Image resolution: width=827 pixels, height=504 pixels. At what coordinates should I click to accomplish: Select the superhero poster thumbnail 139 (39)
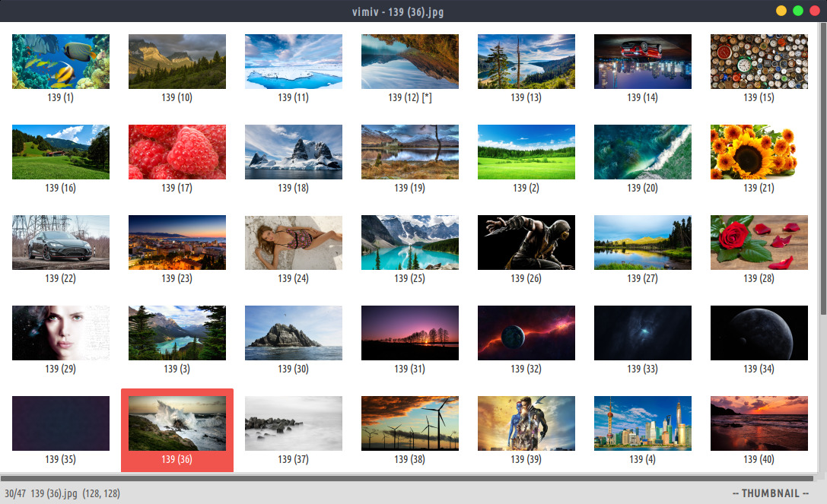(526, 423)
